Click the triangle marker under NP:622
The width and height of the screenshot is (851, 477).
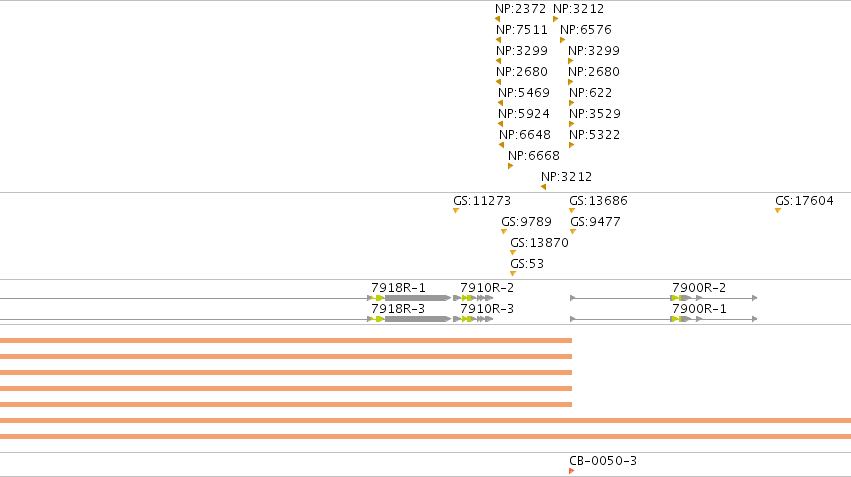tap(571, 103)
